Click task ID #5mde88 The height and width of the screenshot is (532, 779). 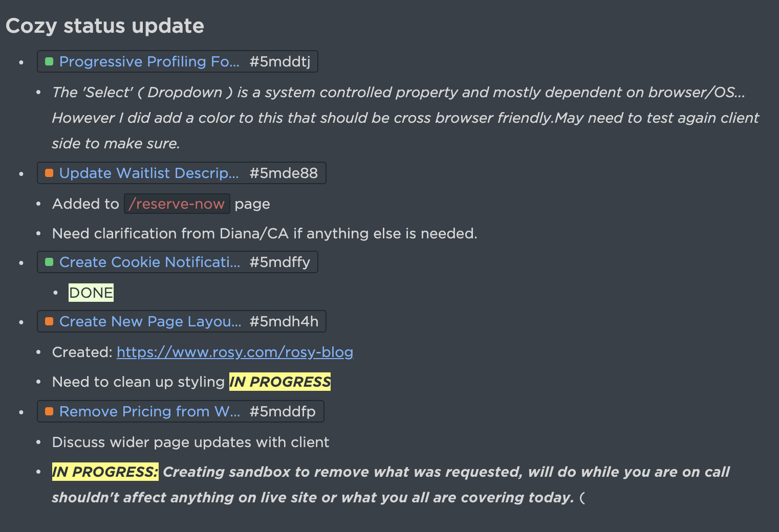click(x=284, y=173)
